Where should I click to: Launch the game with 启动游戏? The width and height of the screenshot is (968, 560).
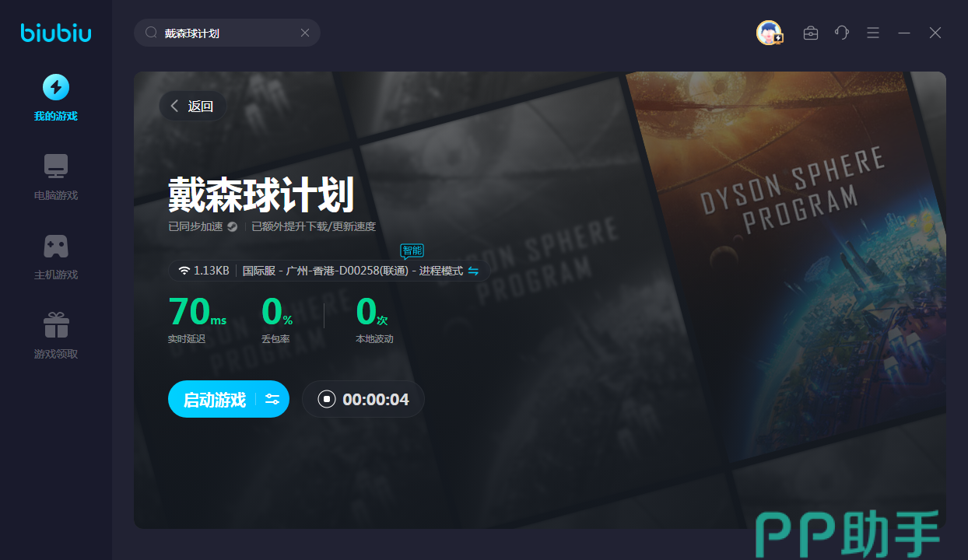click(x=214, y=400)
